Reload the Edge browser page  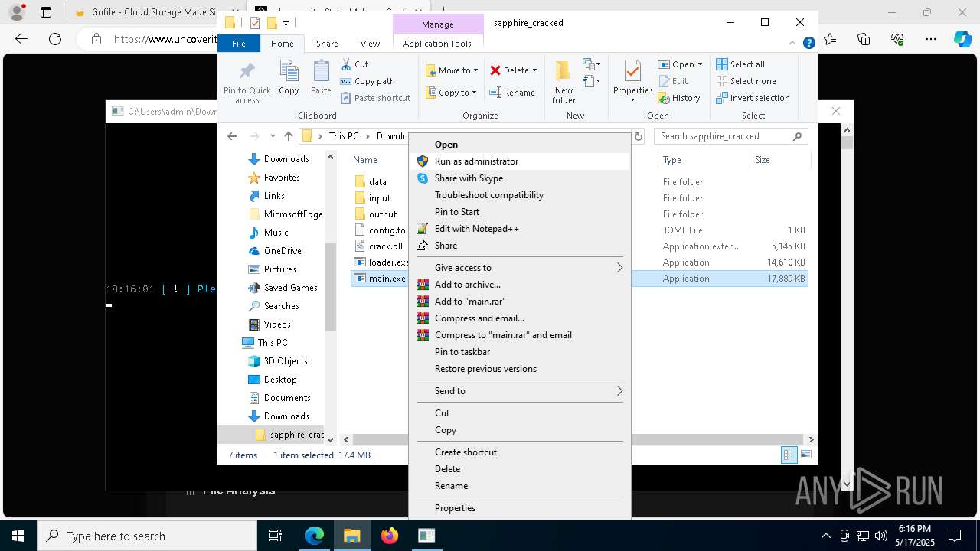pos(55,39)
